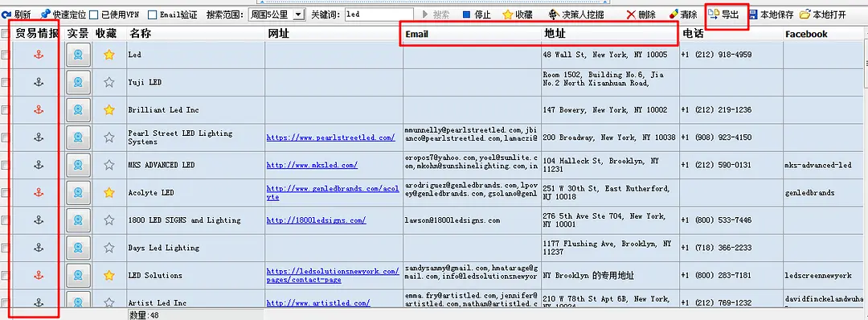
Task: Click the Export (导出) button
Action: click(x=724, y=15)
